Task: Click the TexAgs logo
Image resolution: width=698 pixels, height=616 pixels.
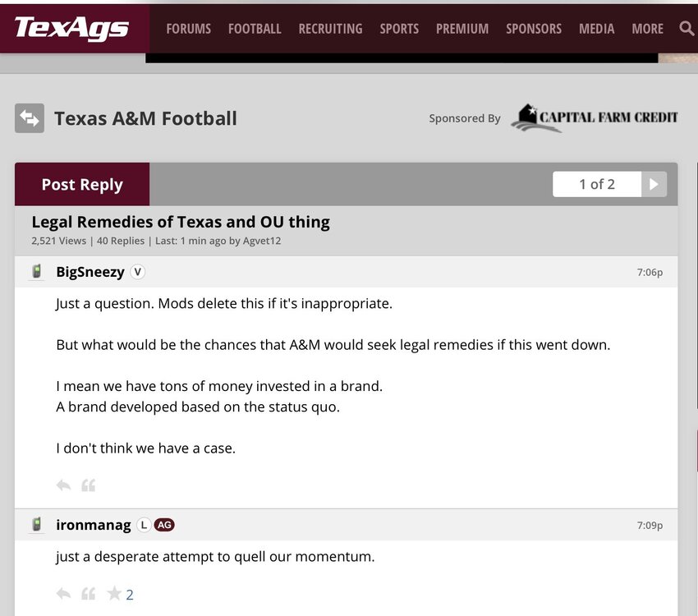Action: pyautogui.click(x=71, y=29)
